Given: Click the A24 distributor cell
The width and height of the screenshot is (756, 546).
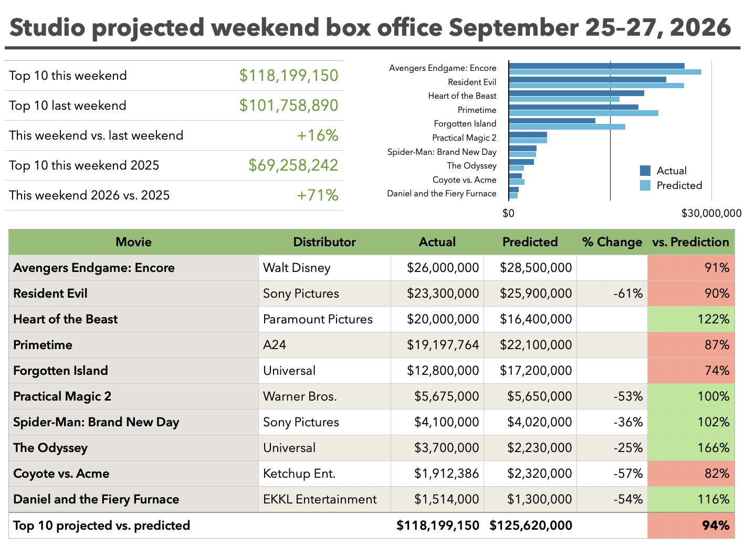Looking at the screenshot, I should pyautogui.click(x=325, y=345).
